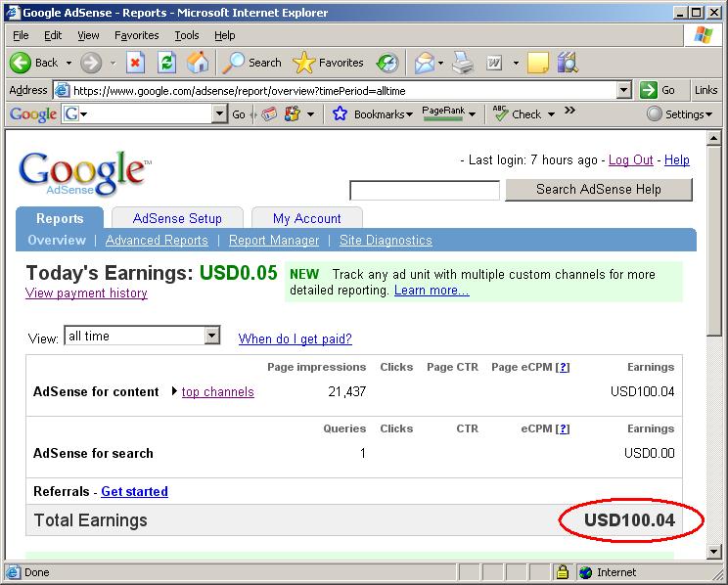Click the Bookmarks star icon

click(340, 113)
